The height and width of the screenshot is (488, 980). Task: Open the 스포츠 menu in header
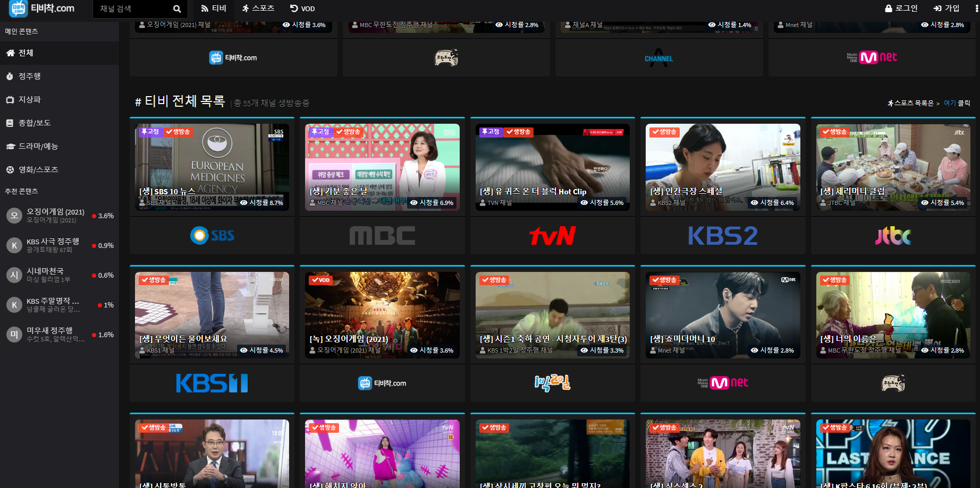[258, 8]
